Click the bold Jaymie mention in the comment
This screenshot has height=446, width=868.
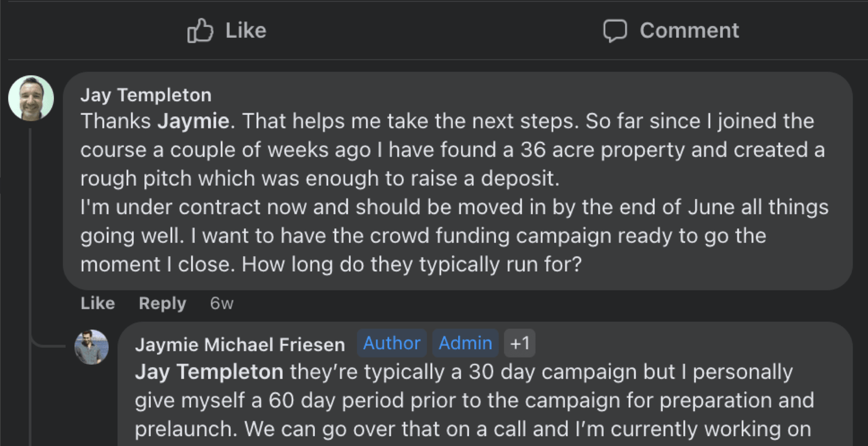pyautogui.click(x=193, y=121)
